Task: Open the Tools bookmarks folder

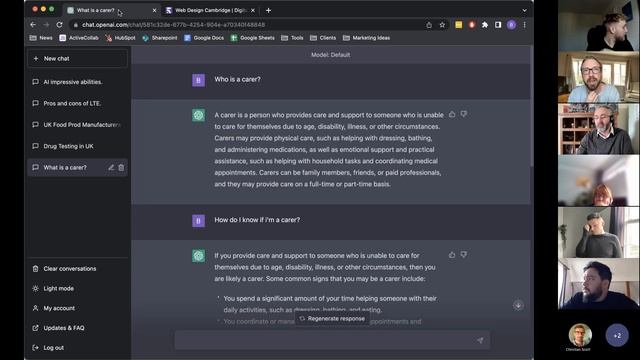Action: (x=292, y=38)
